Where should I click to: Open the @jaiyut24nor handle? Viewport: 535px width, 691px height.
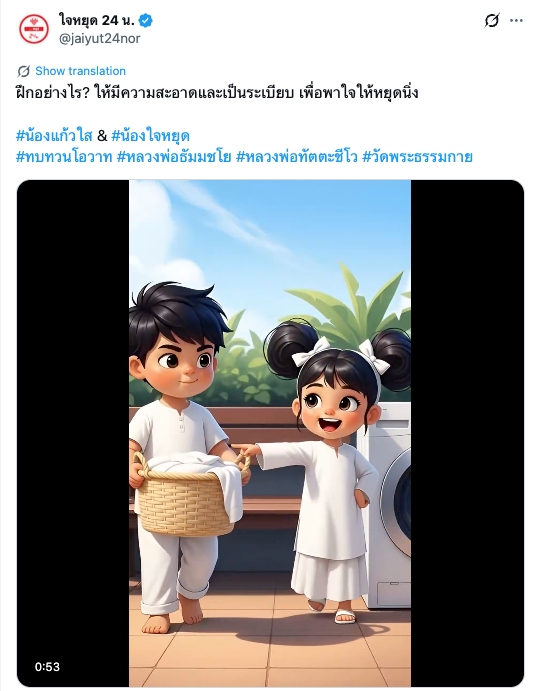coord(100,38)
